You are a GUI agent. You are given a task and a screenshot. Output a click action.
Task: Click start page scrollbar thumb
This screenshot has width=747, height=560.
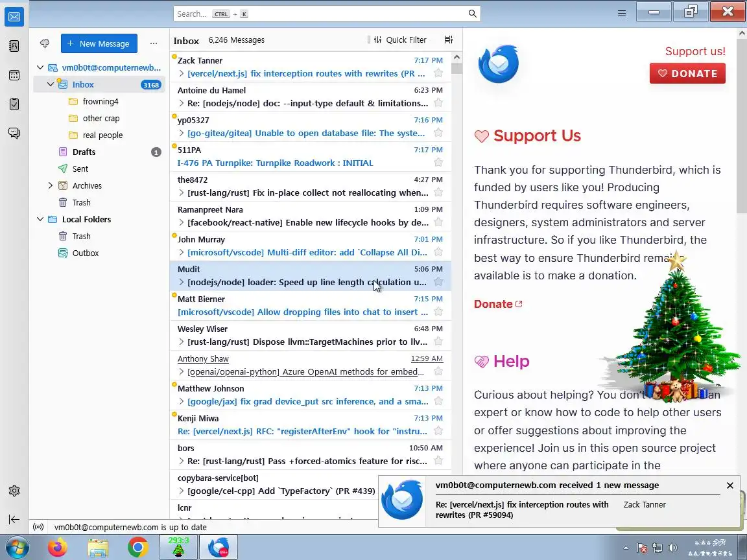742,126
